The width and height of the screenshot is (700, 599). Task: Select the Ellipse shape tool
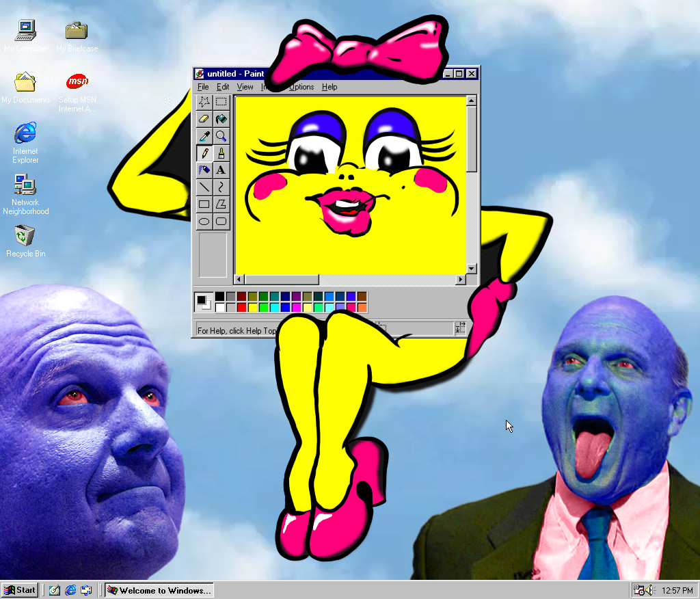pos(204,221)
